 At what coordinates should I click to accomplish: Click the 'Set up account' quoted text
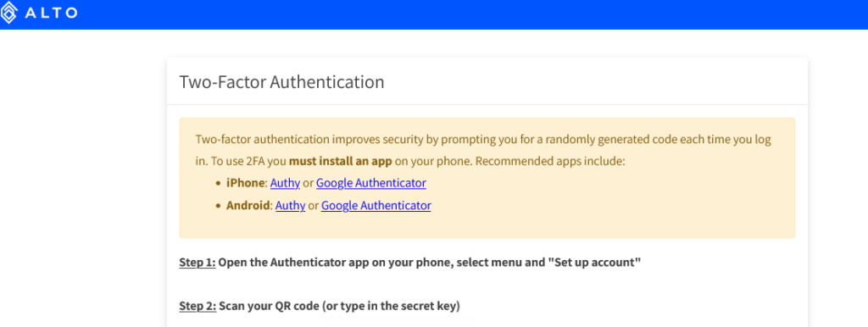[x=594, y=263]
